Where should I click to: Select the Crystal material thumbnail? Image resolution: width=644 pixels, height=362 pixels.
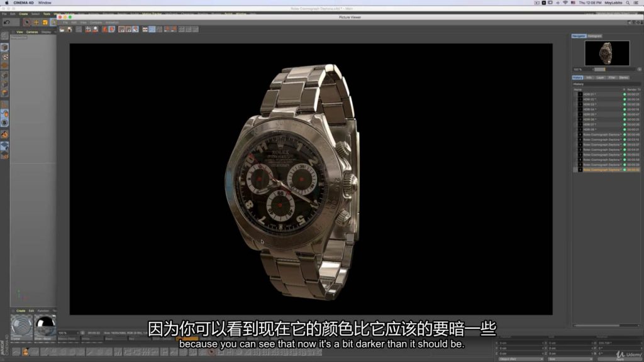(21, 327)
